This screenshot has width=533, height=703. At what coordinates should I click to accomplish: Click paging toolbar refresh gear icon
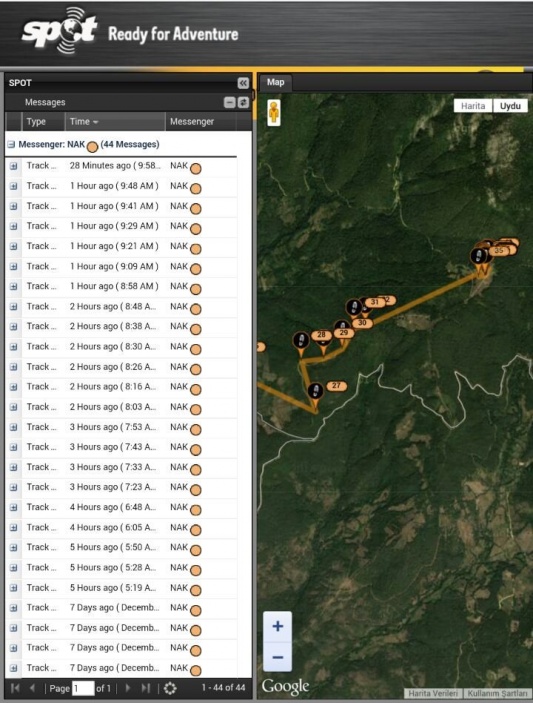tap(170, 688)
